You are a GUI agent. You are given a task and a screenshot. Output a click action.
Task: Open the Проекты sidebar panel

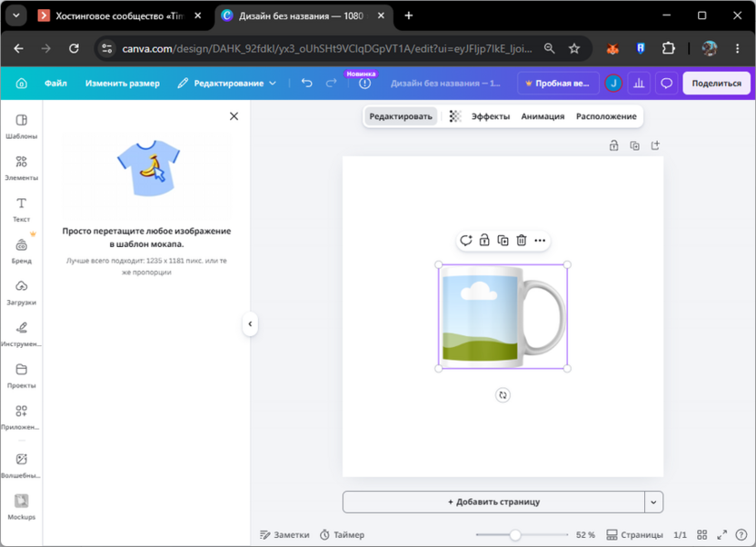pyautogui.click(x=21, y=375)
